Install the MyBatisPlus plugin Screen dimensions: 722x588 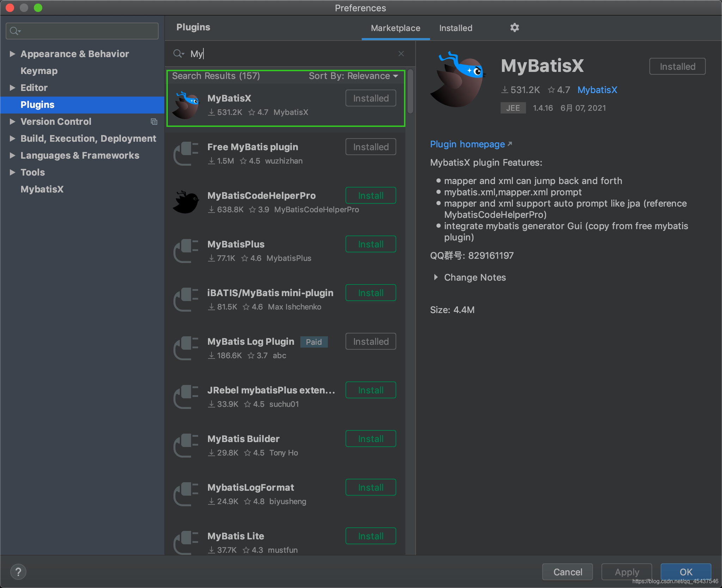371,244
